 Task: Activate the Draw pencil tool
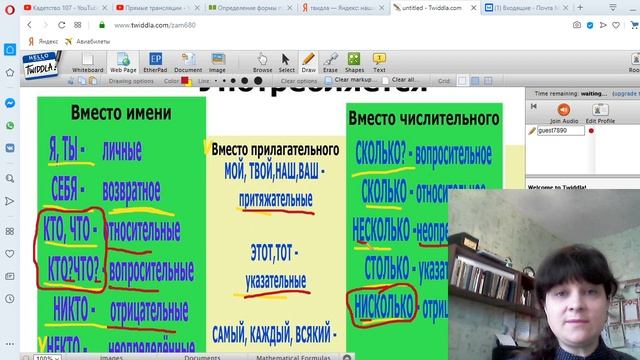(309, 62)
